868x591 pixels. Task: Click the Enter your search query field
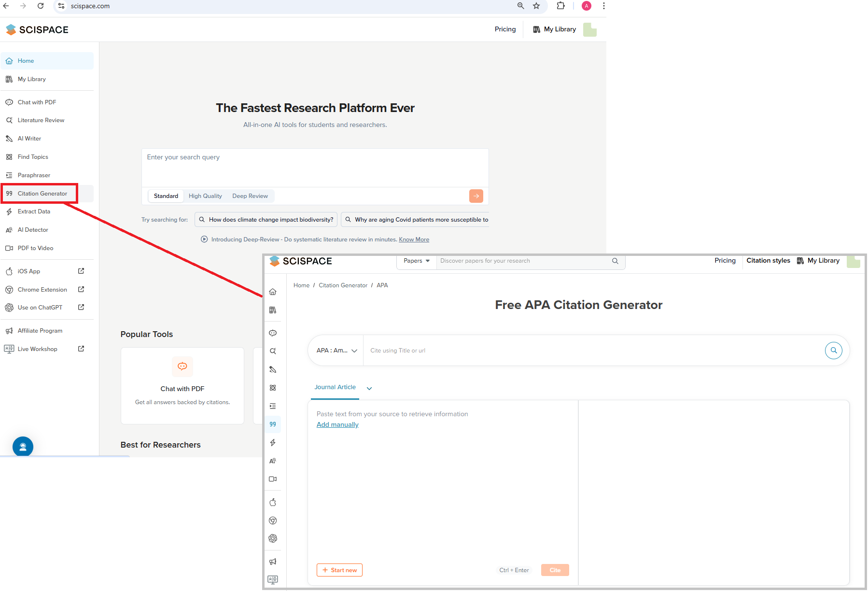(x=315, y=168)
